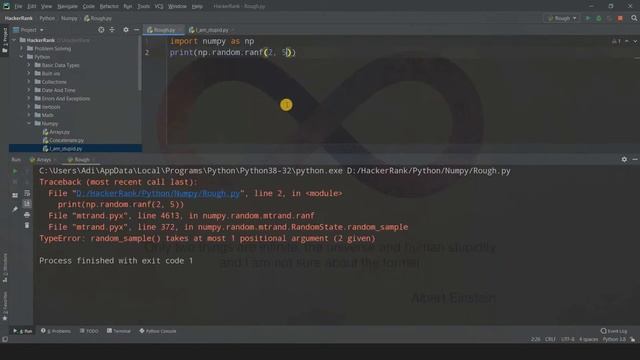Expand the Date And Time folder
This screenshot has height=360, width=640.
tap(29, 90)
